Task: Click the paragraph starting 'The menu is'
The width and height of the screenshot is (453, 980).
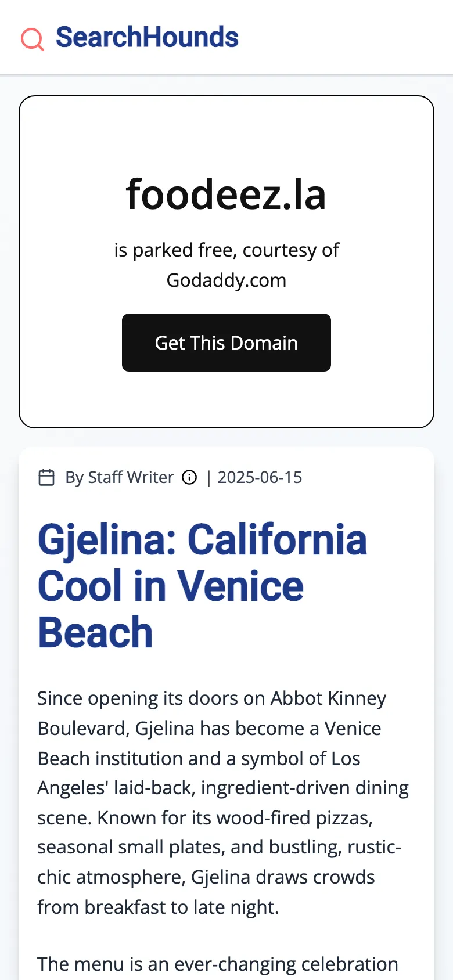Action: coord(218,964)
